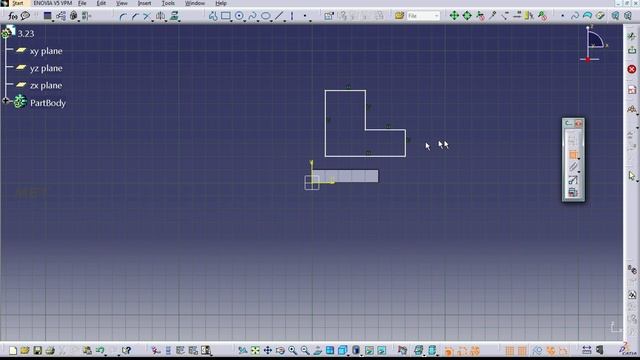This screenshot has height=360, width=640.
Task: Select the Axis tool
Action: point(292,16)
